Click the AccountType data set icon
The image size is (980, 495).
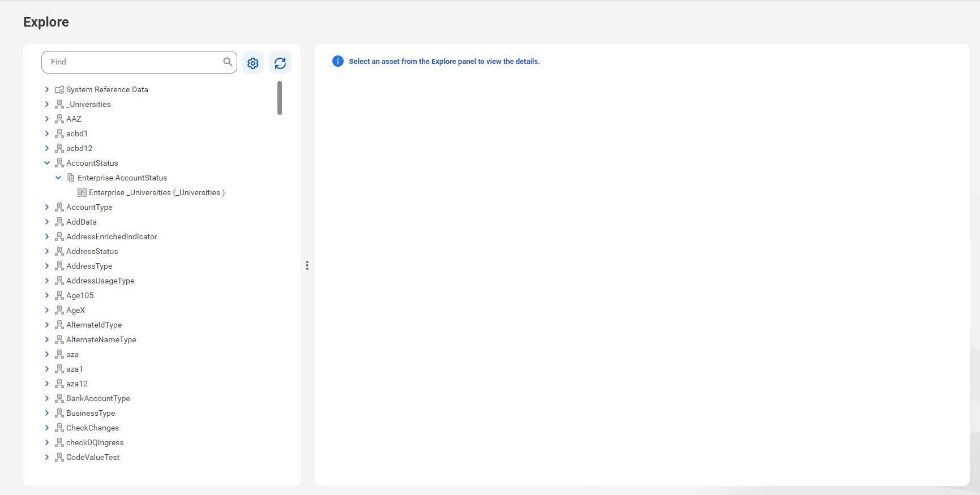tap(59, 207)
